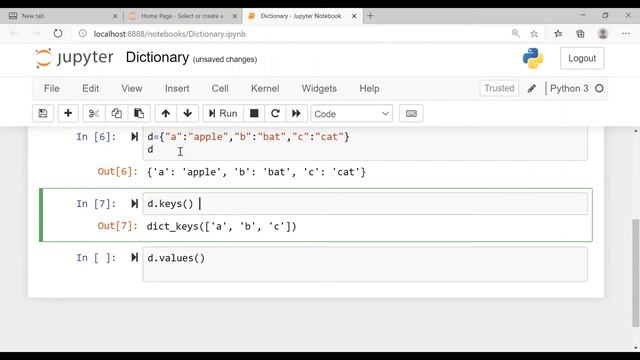Open the browser profile avatar

tap(603, 34)
